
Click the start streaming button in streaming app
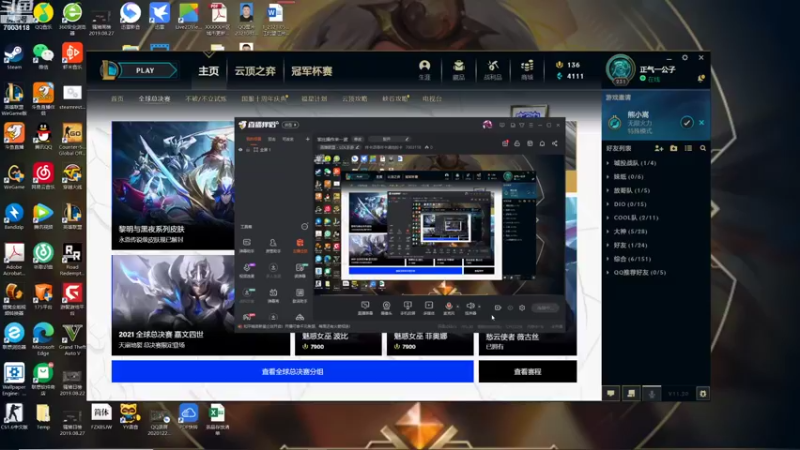(x=545, y=308)
